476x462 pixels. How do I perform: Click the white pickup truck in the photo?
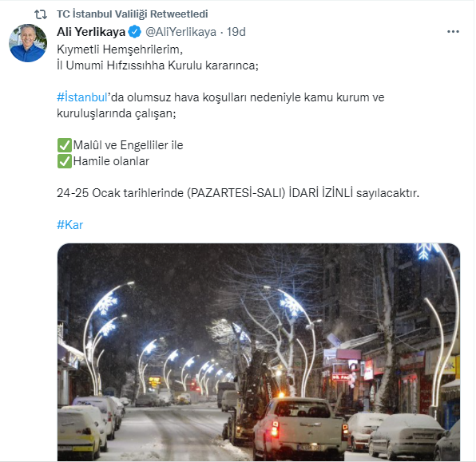coord(300,427)
